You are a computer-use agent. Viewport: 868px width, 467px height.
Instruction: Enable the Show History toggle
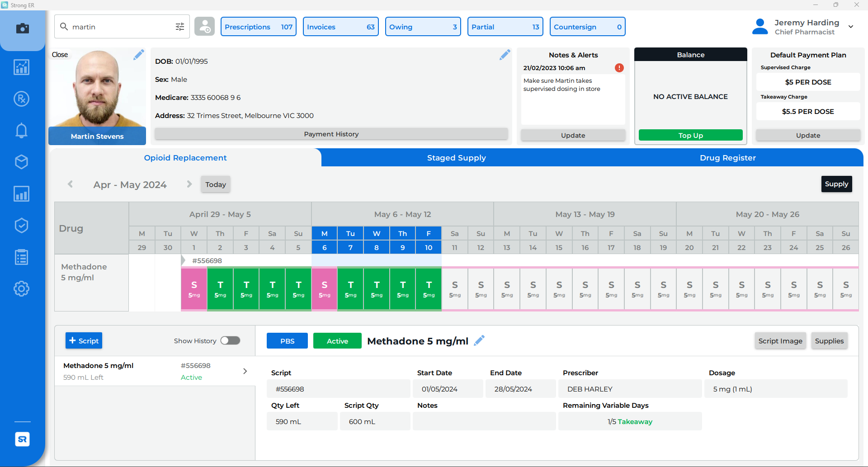click(x=230, y=340)
